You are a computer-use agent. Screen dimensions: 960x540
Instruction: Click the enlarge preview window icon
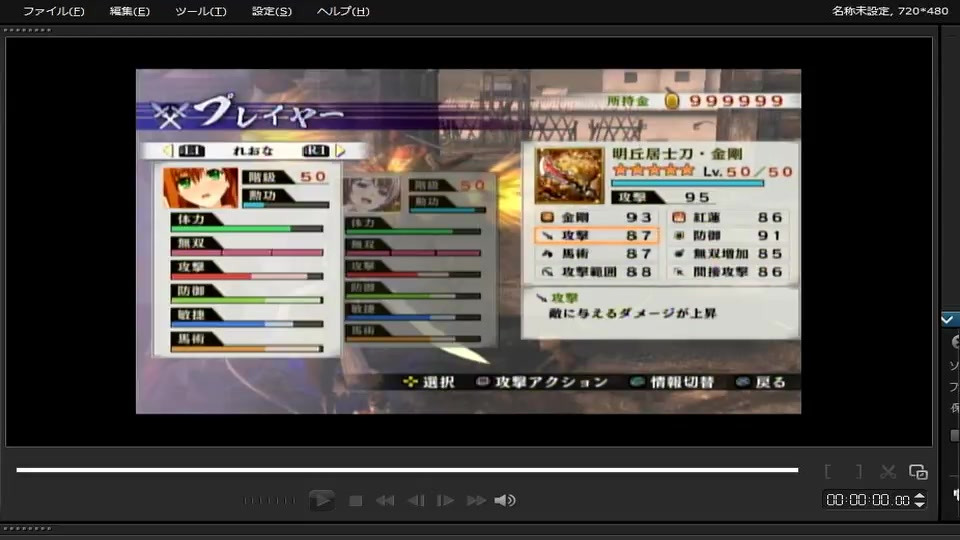918,471
